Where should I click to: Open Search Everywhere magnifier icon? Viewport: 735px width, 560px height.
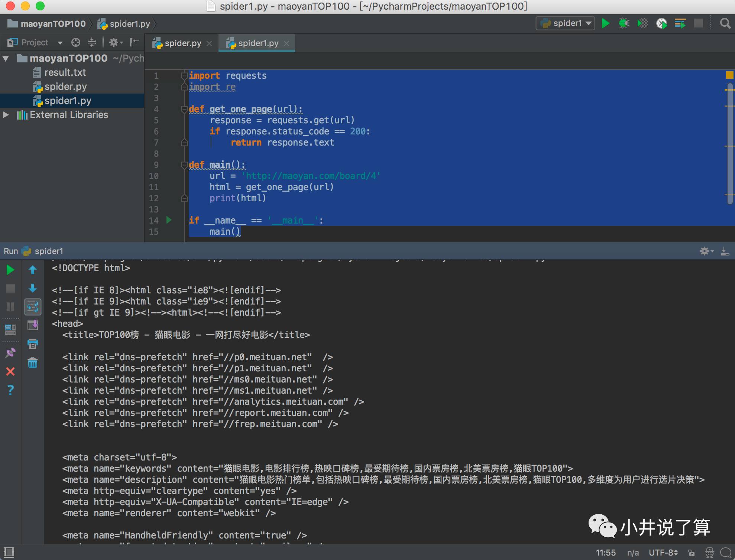(x=725, y=23)
